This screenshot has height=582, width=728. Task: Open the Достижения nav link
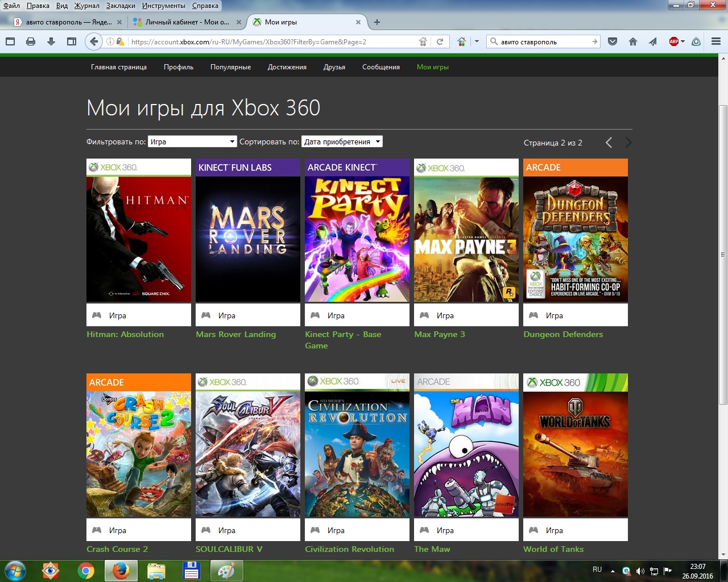[287, 67]
